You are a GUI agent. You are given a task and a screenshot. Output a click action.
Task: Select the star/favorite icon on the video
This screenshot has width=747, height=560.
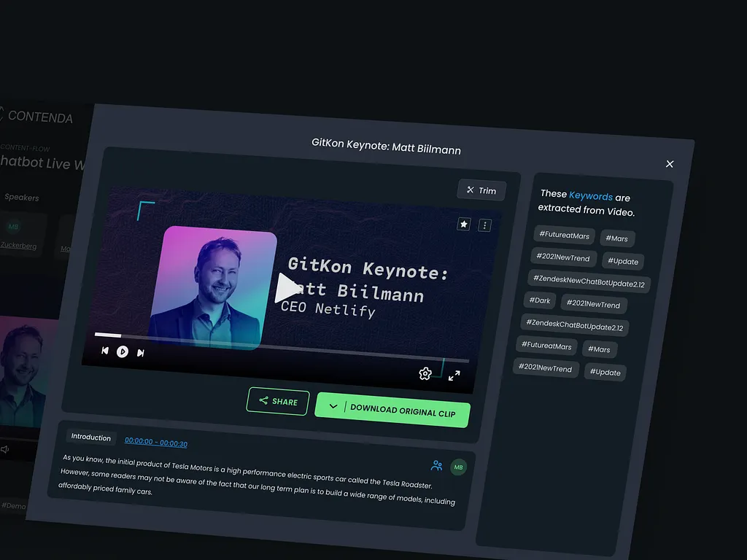tap(464, 225)
